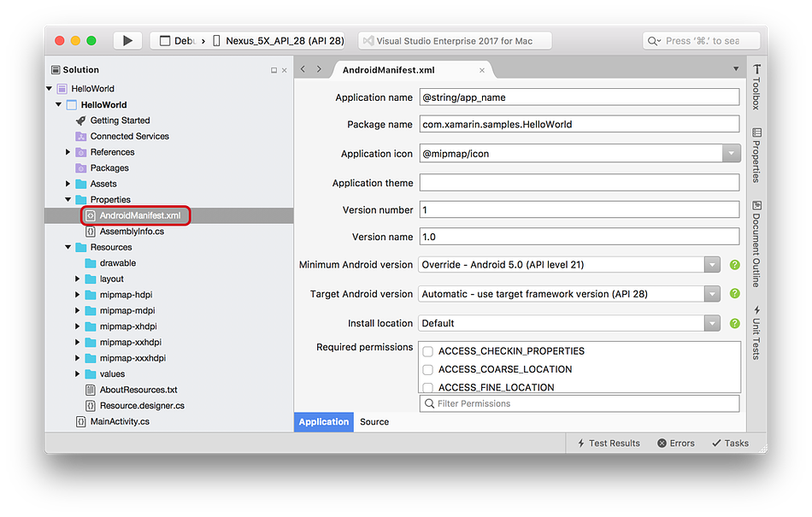Click the help icon for Minimum Android version
The image size is (812, 517).
(x=734, y=264)
